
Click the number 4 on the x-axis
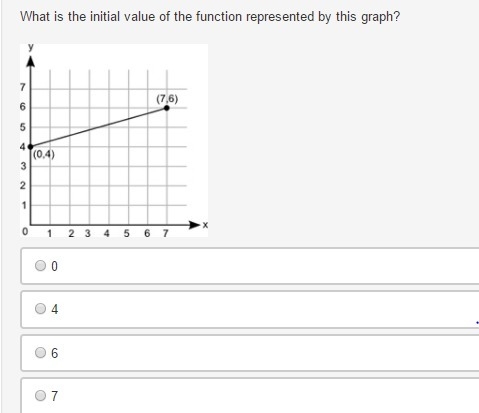click(107, 233)
